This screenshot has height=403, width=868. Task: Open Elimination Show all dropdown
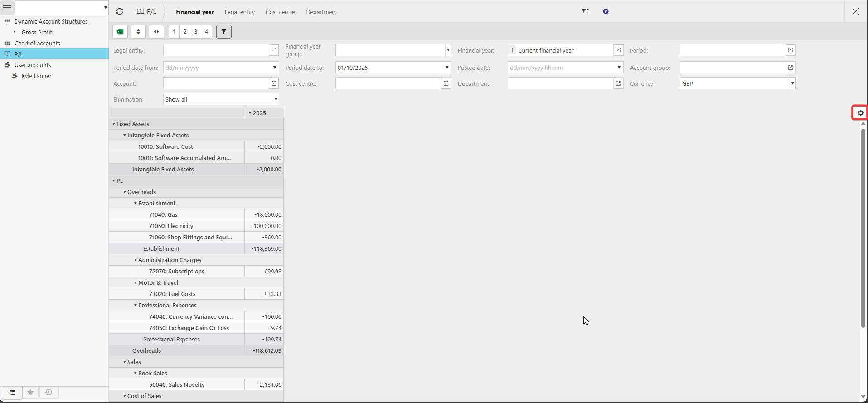pos(276,99)
